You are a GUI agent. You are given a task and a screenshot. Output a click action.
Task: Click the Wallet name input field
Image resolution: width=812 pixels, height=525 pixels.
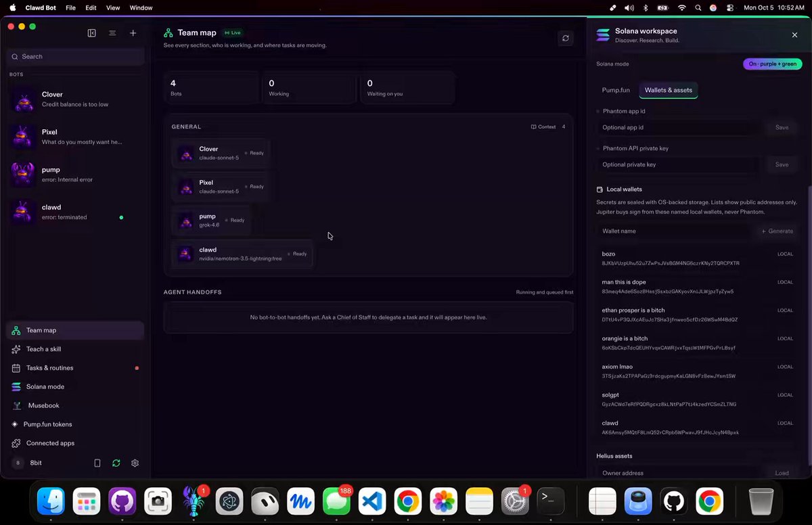coord(675,231)
